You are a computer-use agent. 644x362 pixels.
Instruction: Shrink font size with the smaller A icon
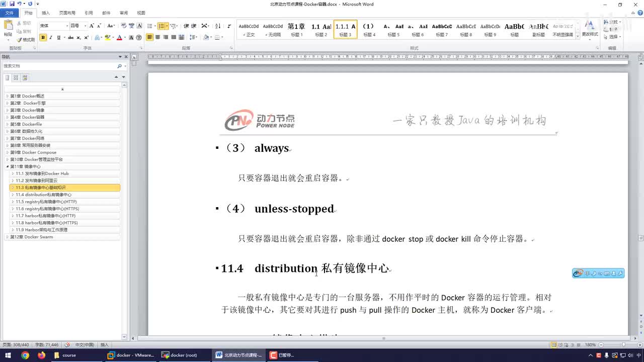99,26
